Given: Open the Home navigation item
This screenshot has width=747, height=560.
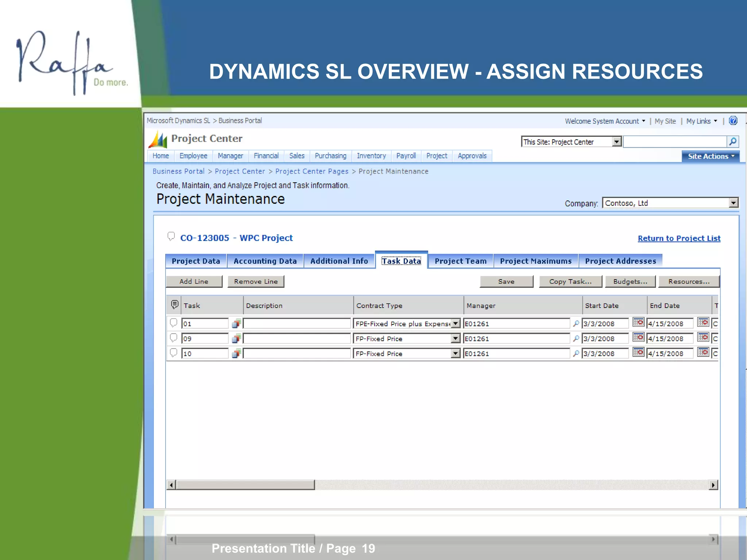Looking at the screenshot, I should 160,156.
